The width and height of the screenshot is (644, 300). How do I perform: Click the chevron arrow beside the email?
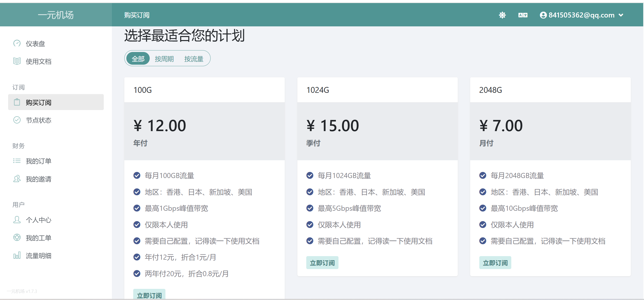(x=621, y=15)
